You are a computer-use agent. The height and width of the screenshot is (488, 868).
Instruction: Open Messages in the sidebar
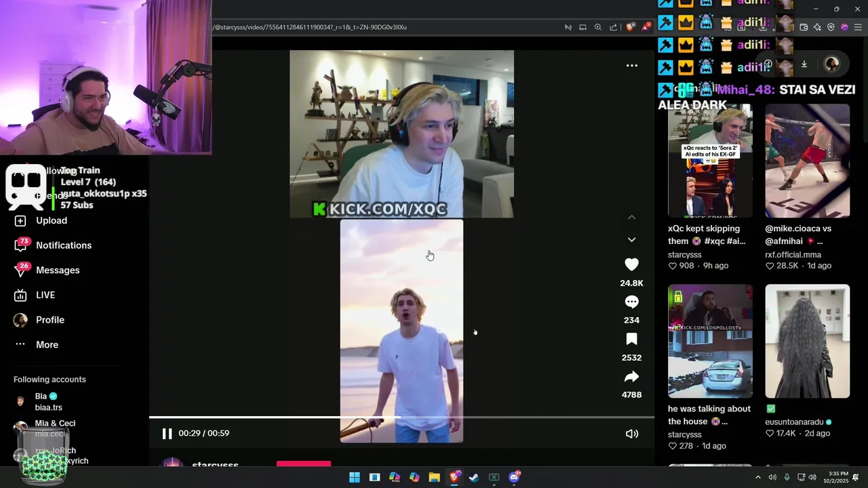58,270
